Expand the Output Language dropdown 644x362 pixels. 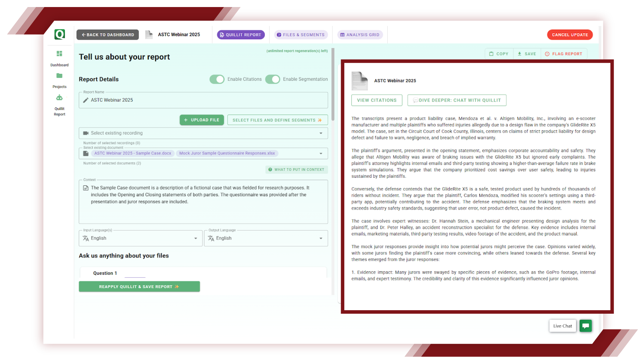pyautogui.click(x=321, y=238)
